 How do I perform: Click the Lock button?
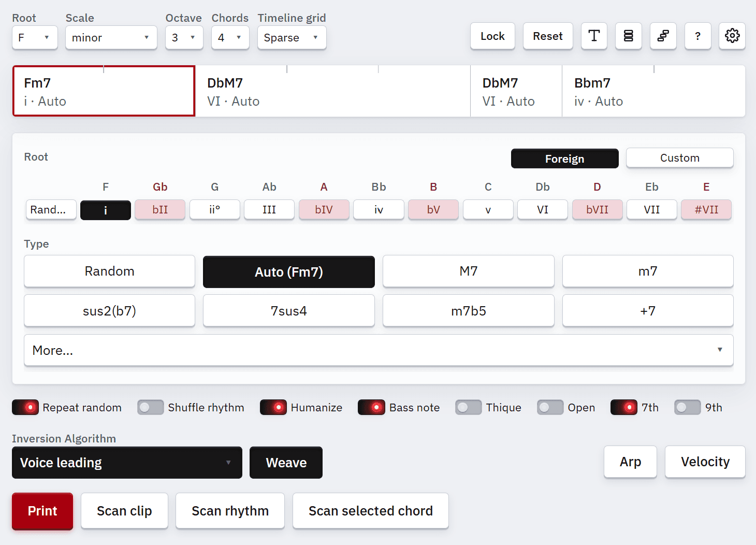[492, 36]
